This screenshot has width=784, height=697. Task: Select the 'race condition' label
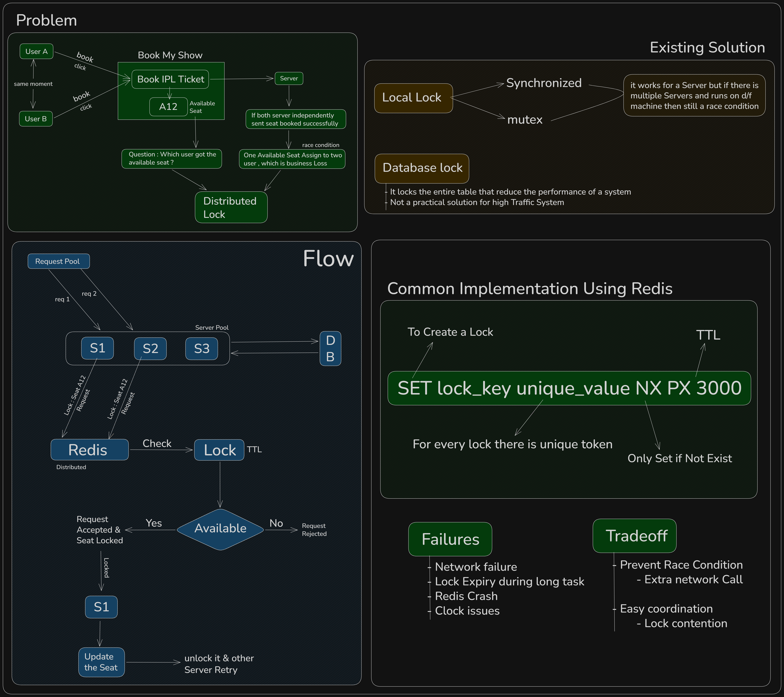pos(321,145)
